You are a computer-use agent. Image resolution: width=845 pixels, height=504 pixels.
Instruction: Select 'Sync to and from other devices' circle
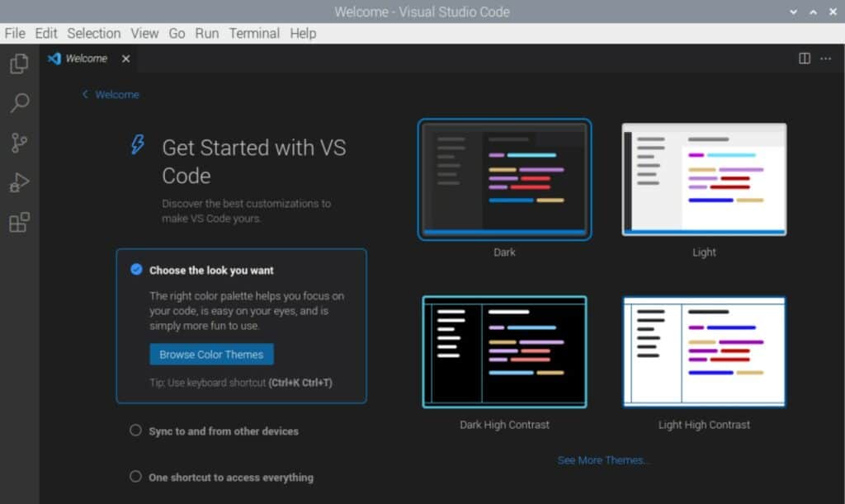coord(136,431)
